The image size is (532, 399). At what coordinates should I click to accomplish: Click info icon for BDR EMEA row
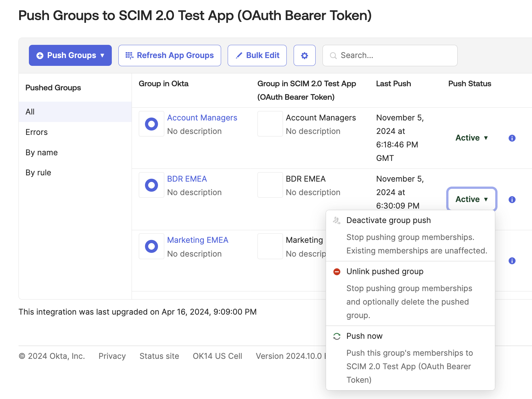coord(512,199)
